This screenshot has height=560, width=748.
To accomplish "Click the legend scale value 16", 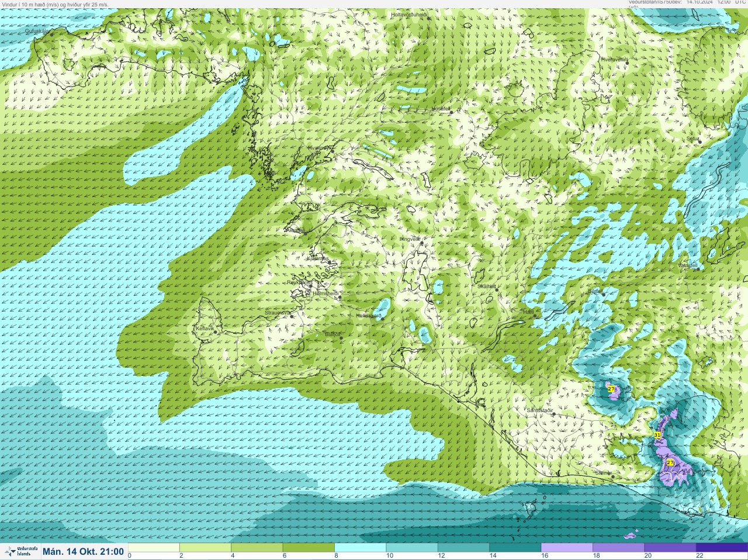I will pos(544,556).
